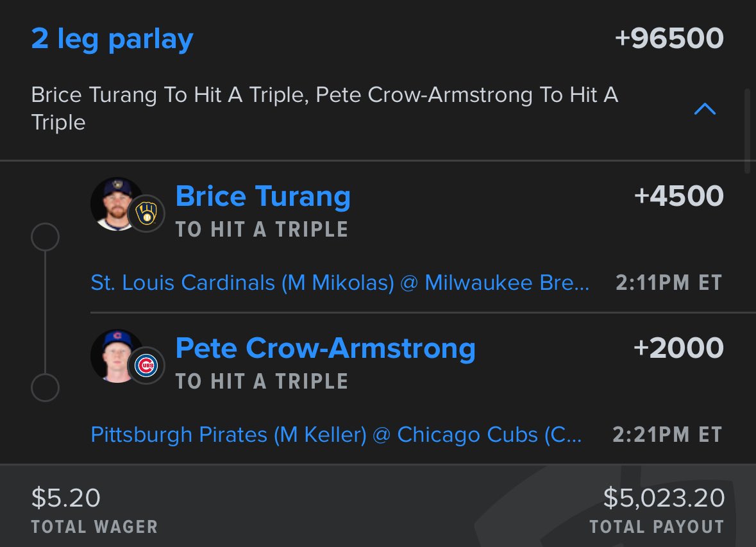Tap the $5.20 total wager amount
Viewport: 756px width, 547px height.
coord(65,498)
